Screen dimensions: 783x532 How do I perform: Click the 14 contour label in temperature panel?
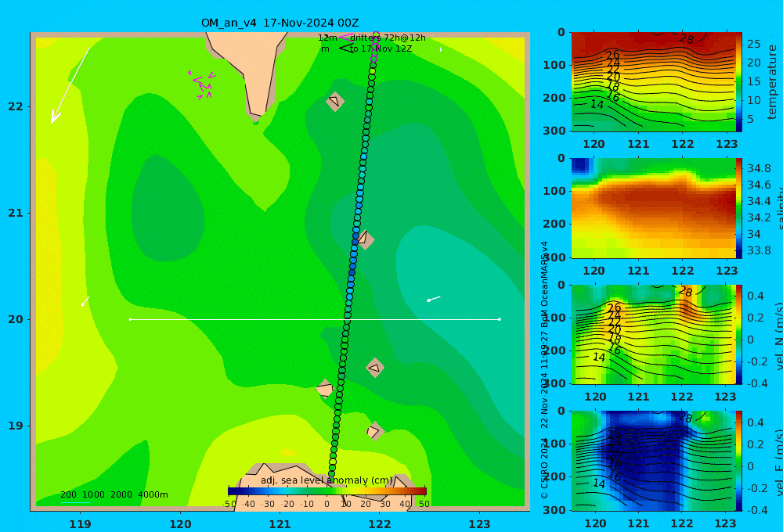(x=597, y=104)
